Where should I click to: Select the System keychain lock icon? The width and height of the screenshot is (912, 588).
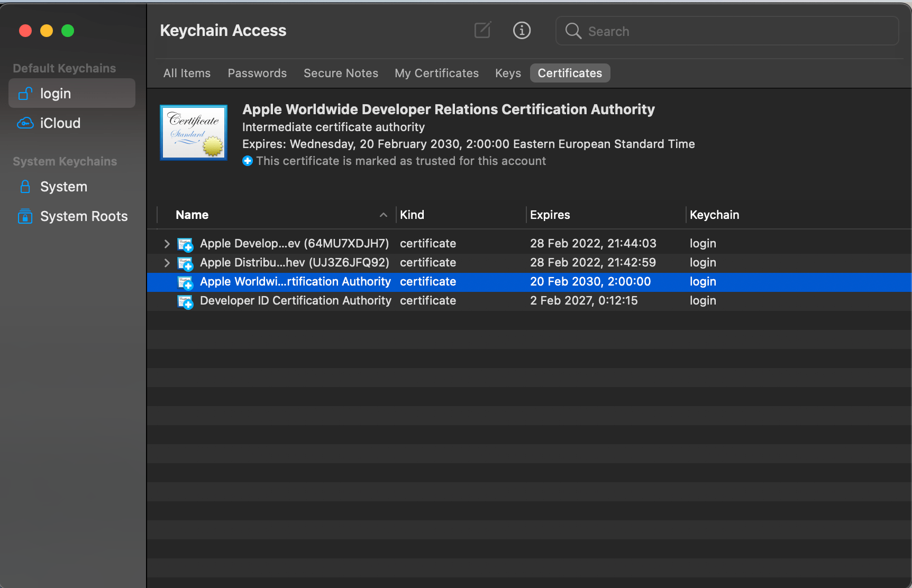[24, 186]
